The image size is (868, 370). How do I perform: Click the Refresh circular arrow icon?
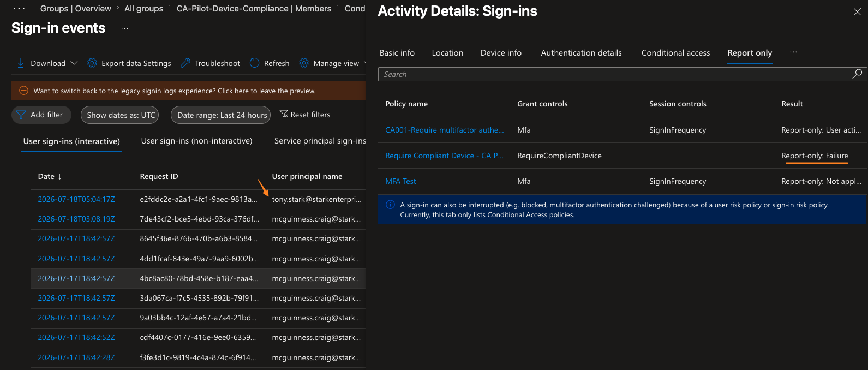(254, 63)
